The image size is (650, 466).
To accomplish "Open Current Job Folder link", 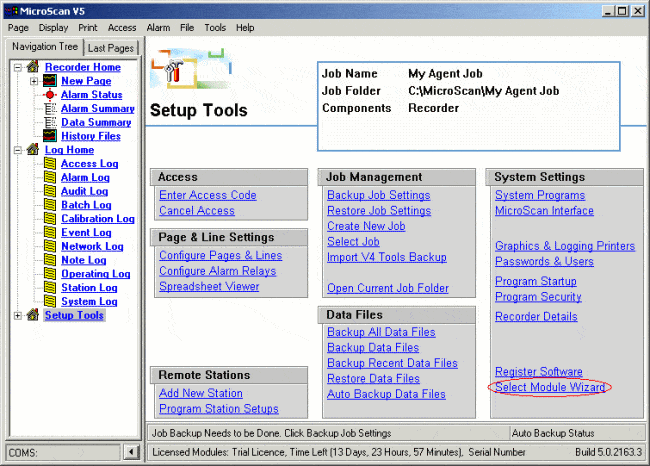I will pyautogui.click(x=388, y=288).
